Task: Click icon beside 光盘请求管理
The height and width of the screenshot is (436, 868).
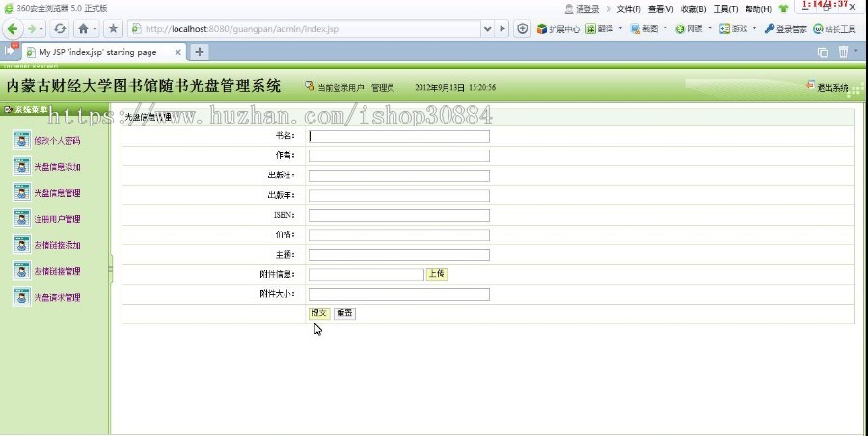Action: pyautogui.click(x=21, y=296)
